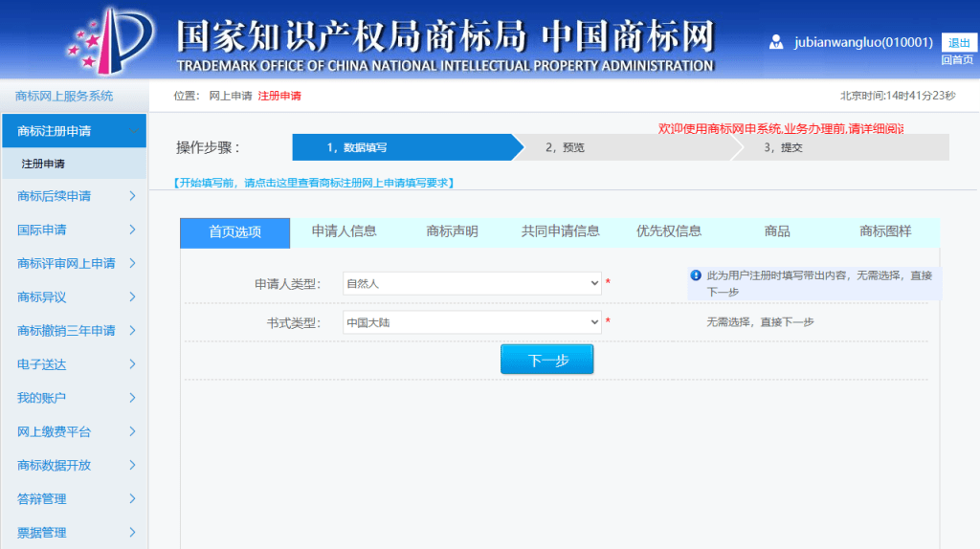Expand the 商标异议 chevron arrow
The width and height of the screenshot is (980, 549).
click(132, 297)
